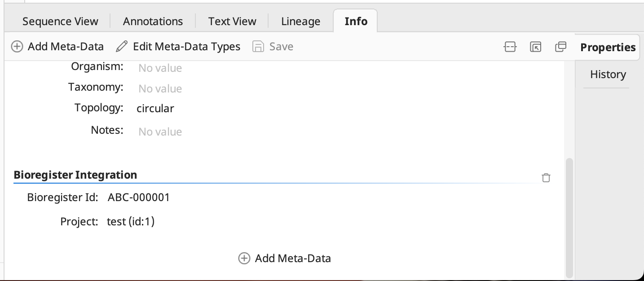This screenshot has width=644, height=281.
Task: Select the Properties panel
Action: (x=608, y=47)
